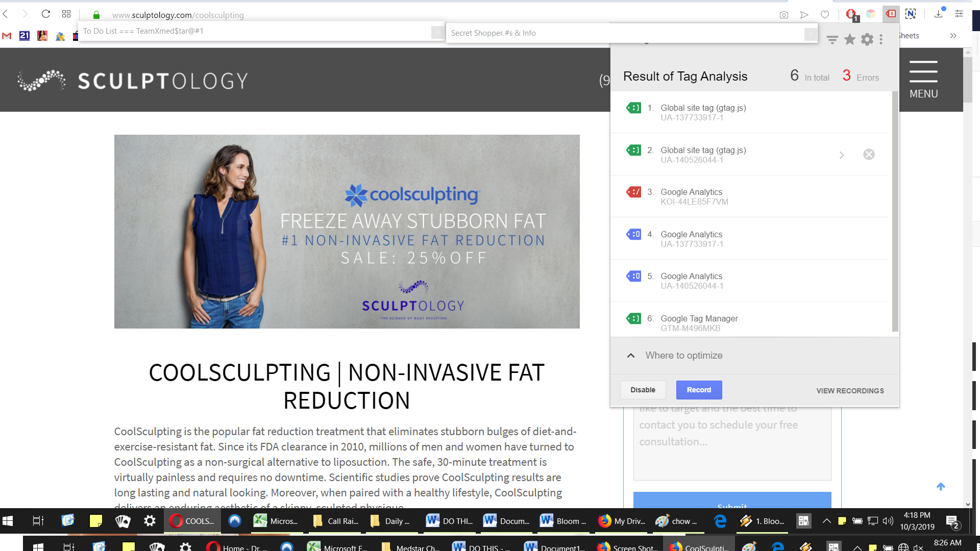Click the Tag Assistant results scrollbar

[894, 212]
